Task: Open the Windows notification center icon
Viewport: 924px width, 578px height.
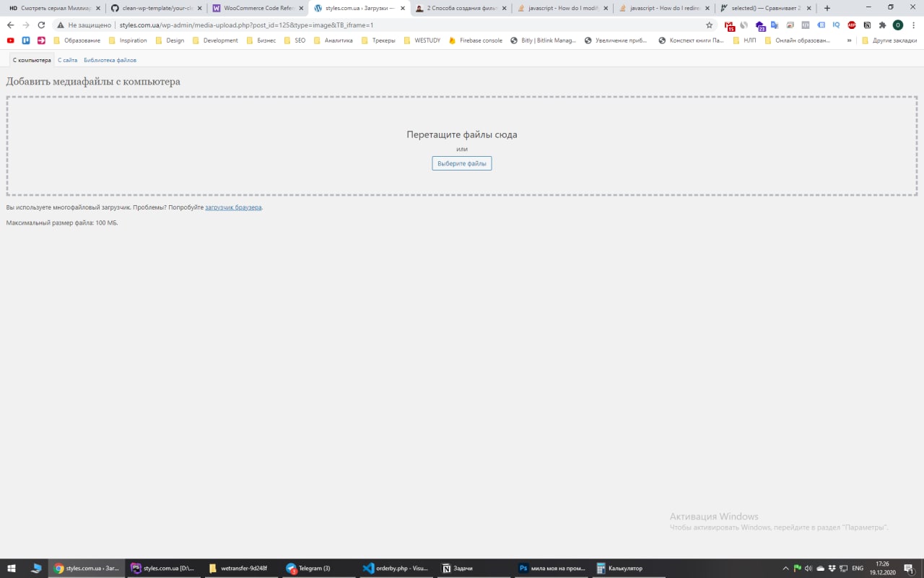Action: coord(909,569)
